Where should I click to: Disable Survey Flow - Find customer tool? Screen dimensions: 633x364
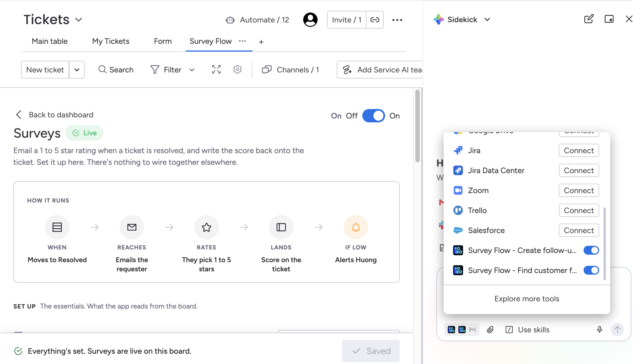pos(591,270)
